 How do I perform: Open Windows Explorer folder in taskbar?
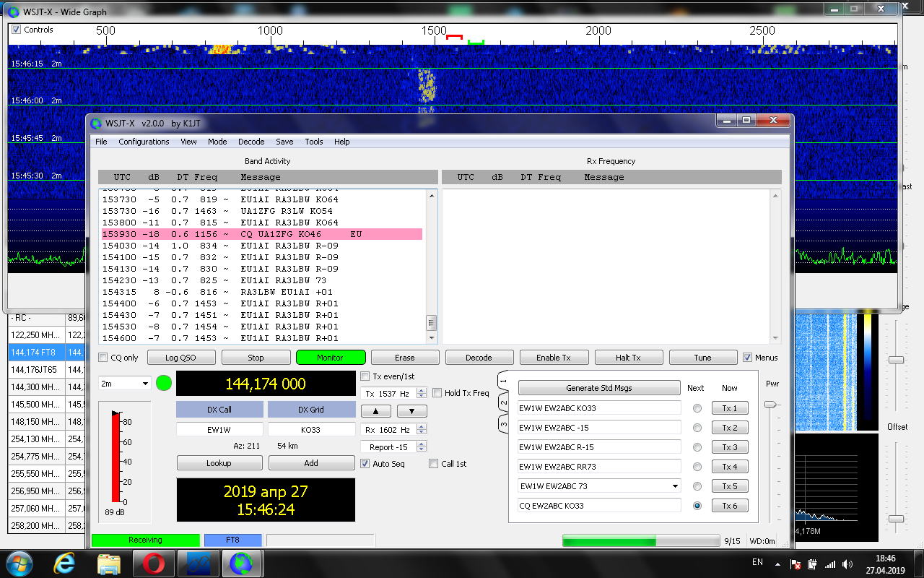pyautogui.click(x=109, y=563)
